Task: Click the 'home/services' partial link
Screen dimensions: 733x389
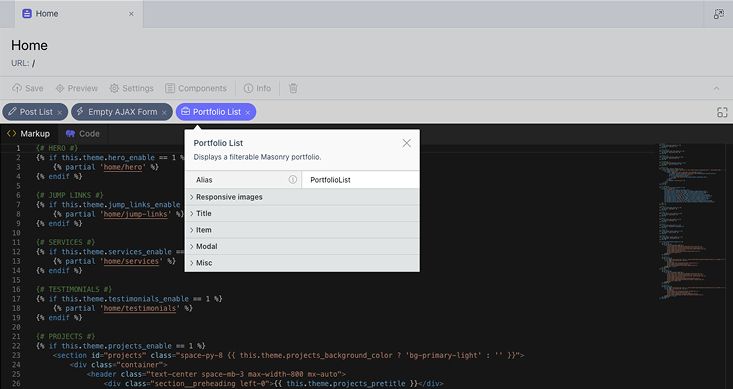Action: [x=131, y=261]
